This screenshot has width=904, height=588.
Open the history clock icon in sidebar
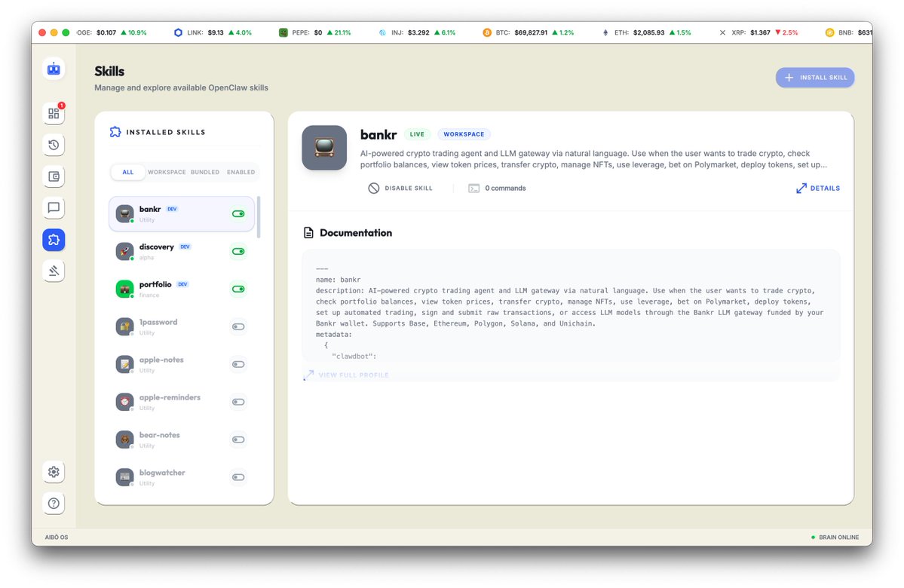(x=54, y=145)
